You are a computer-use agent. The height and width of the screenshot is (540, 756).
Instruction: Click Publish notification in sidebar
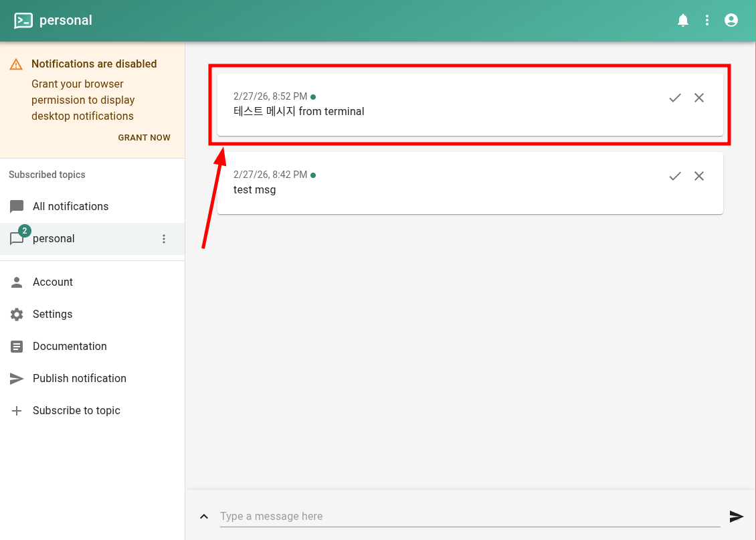pos(79,379)
